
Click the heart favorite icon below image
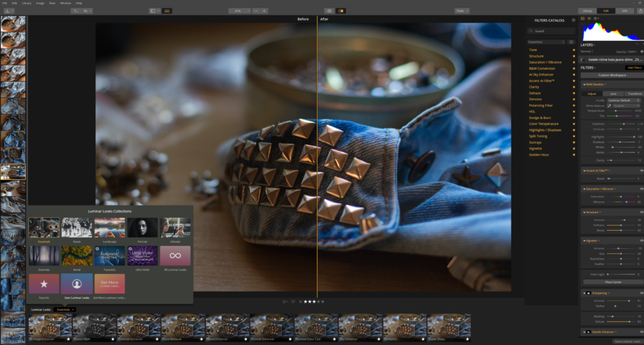(293, 302)
